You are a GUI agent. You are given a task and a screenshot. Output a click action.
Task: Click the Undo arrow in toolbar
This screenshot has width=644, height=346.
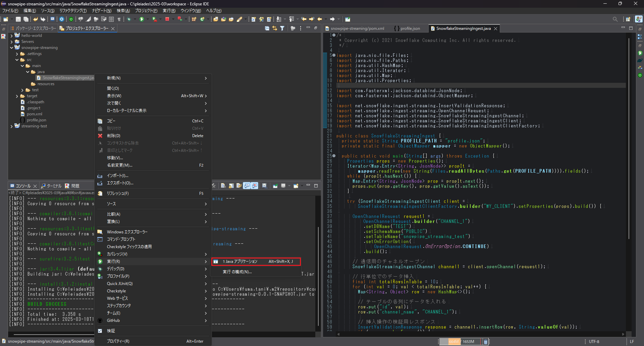click(35, 19)
